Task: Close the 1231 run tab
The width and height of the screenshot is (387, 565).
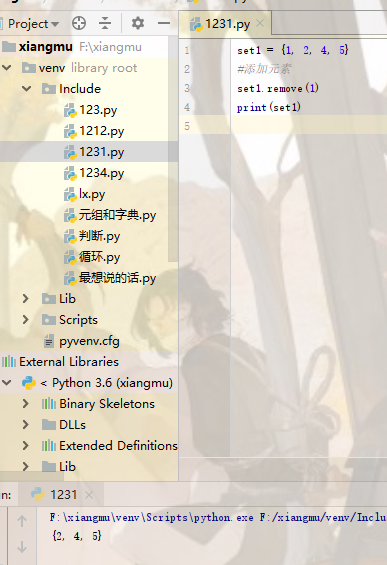Action: pos(89,495)
